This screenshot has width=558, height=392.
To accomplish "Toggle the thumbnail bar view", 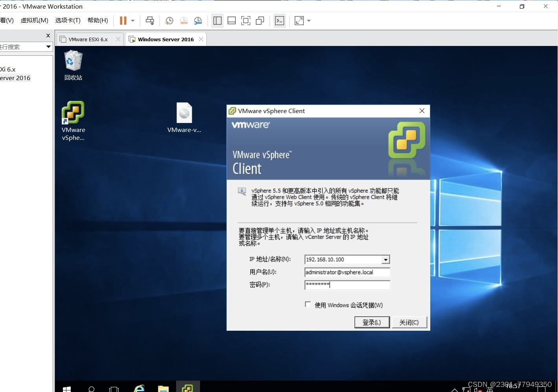I will point(232,20).
